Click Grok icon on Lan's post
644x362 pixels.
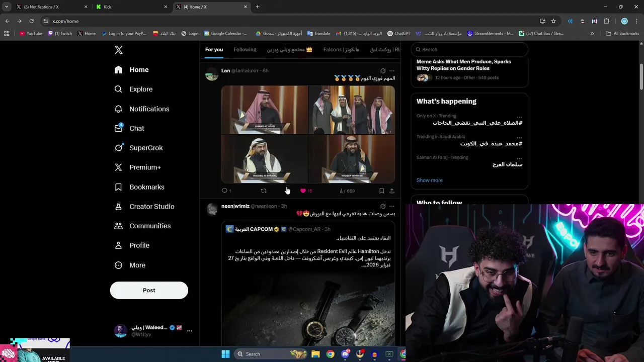pos(383,71)
